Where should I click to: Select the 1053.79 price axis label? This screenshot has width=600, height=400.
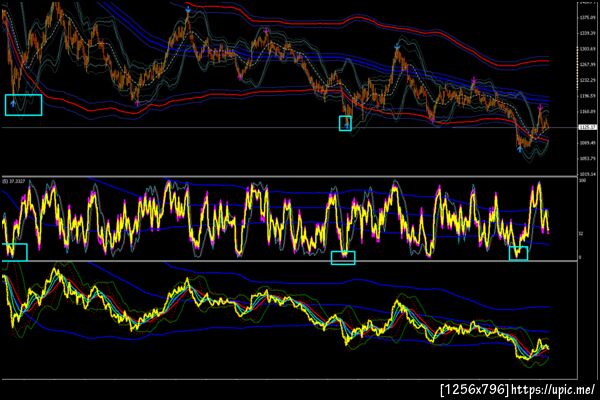[588, 158]
